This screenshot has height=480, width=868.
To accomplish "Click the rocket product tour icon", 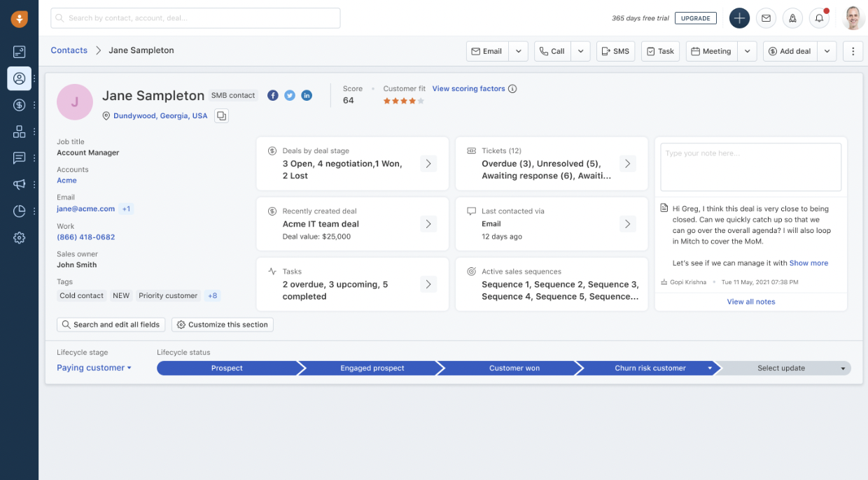I will pos(792,18).
